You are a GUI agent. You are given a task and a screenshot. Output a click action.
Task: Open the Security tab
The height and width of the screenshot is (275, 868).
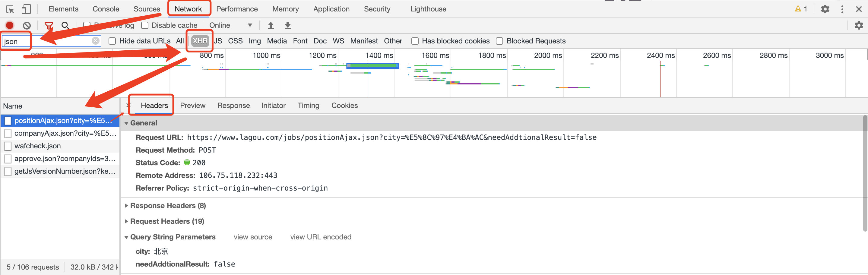click(377, 9)
